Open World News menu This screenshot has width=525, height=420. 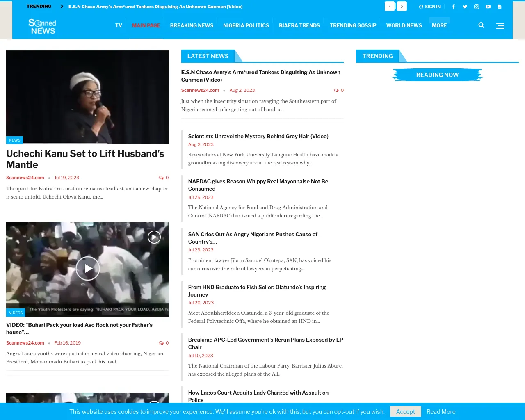pos(404,25)
